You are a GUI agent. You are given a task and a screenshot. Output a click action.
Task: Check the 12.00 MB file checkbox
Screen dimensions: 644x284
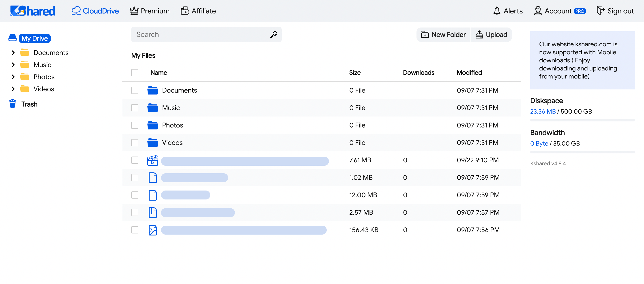[x=135, y=195]
